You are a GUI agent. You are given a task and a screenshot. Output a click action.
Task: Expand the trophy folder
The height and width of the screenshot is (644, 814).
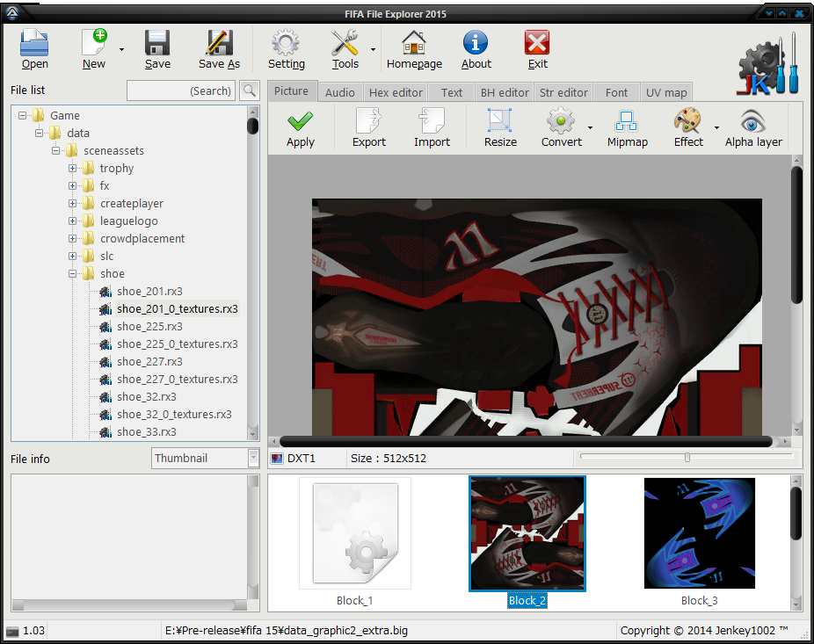72,168
